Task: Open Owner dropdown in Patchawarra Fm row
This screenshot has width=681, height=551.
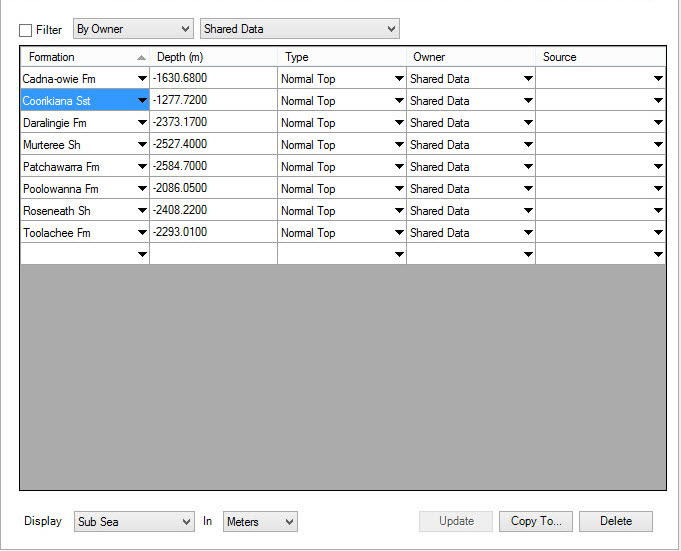Action: click(x=528, y=167)
